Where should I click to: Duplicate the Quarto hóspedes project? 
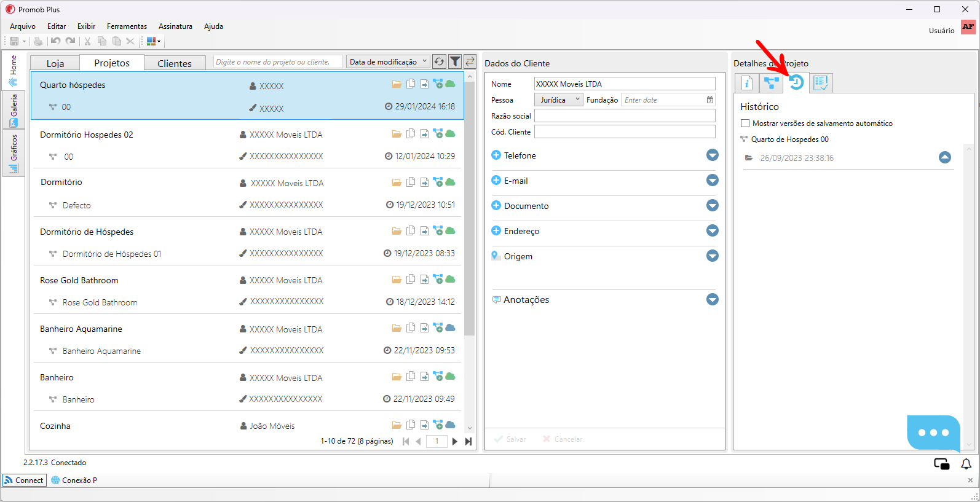(411, 84)
